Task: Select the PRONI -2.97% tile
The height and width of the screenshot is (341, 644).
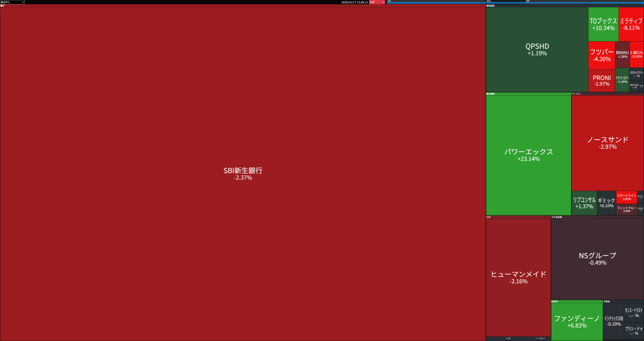Action: pyautogui.click(x=601, y=80)
